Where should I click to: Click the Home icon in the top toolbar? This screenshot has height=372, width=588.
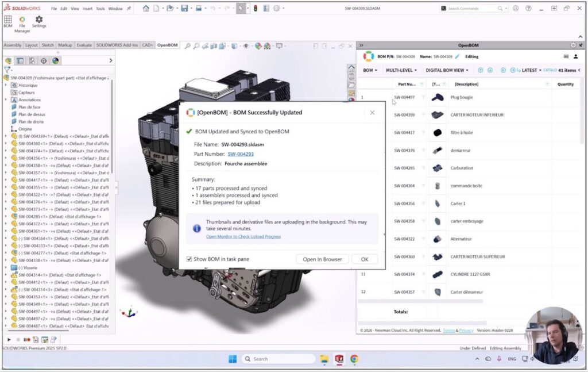(x=146, y=9)
